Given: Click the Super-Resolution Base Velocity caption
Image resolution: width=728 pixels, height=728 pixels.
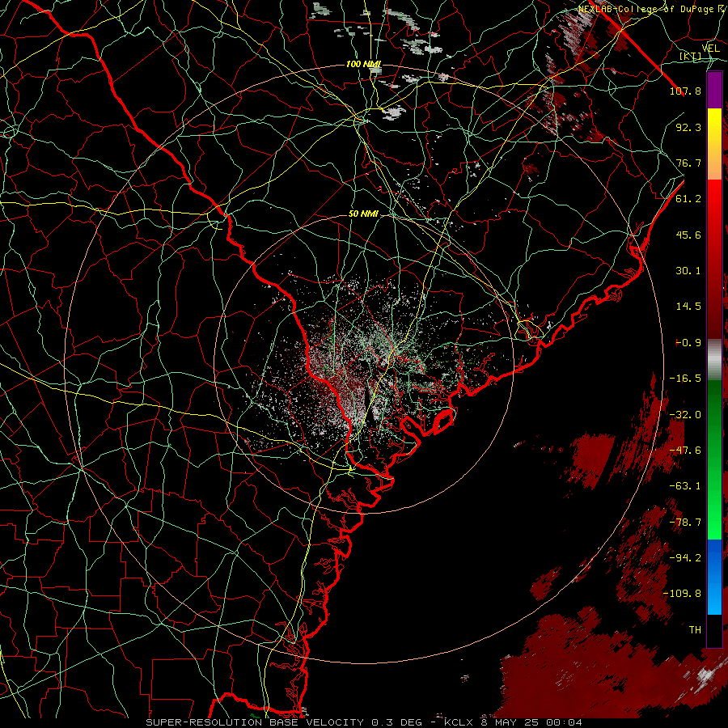Looking at the screenshot, I should pos(364,722).
